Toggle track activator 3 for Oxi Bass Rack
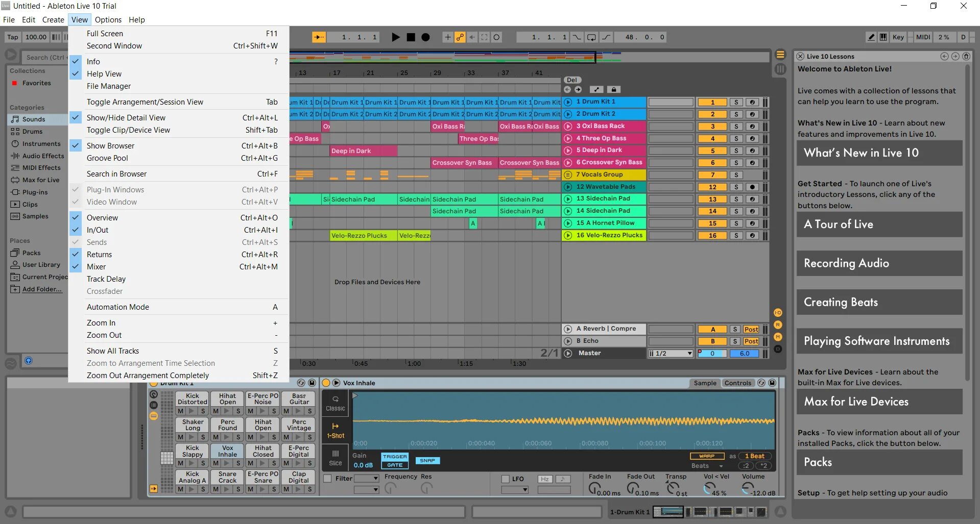The image size is (980, 524). (x=712, y=127)
